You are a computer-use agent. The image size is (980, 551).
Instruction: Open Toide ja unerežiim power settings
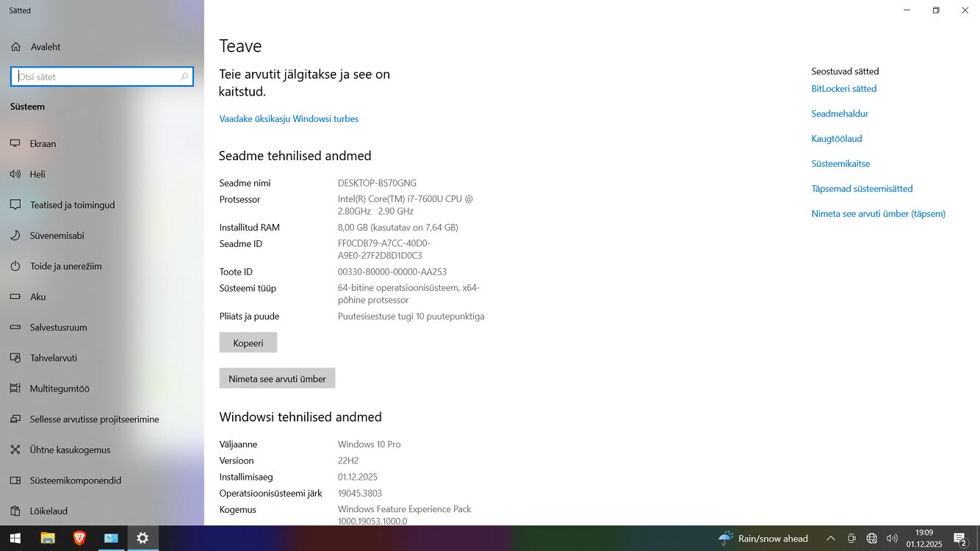tap(65, 266)
